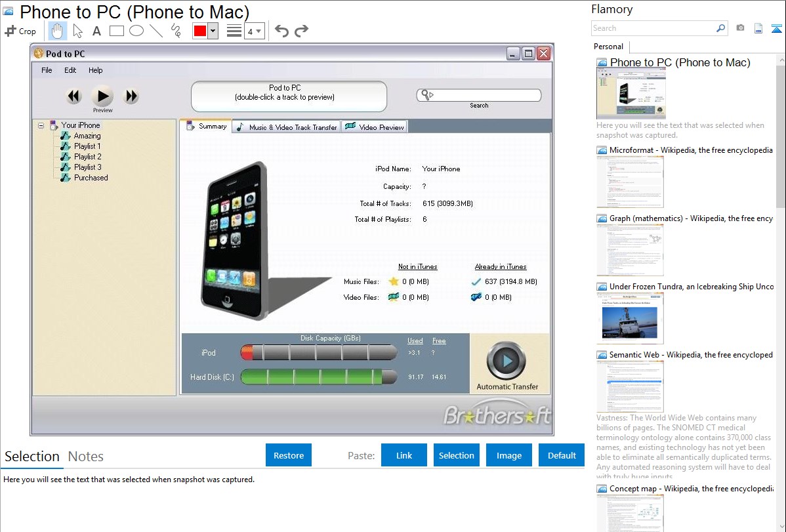
Task: Open the Concept map snapshot title
Action: [692, 488]
